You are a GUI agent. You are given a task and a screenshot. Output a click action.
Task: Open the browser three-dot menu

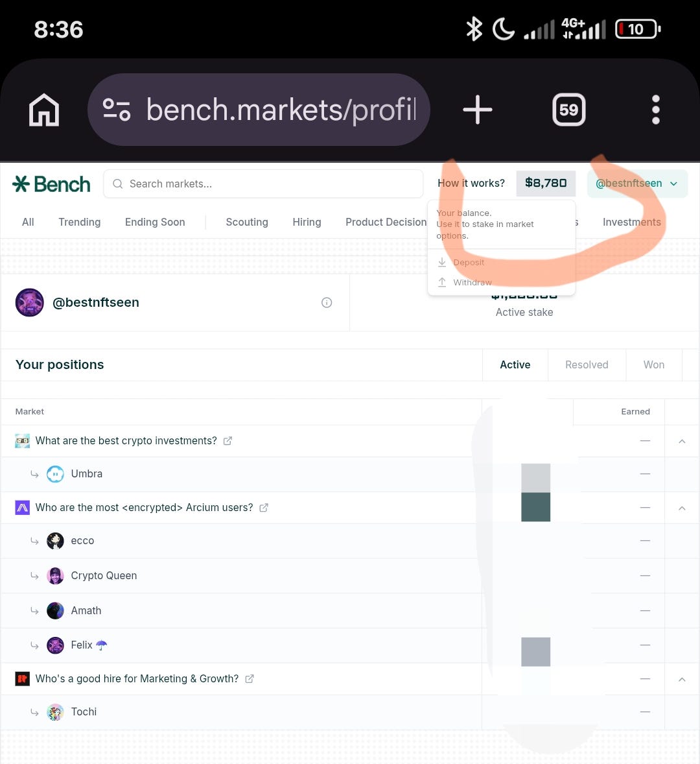tap(656, 110)
